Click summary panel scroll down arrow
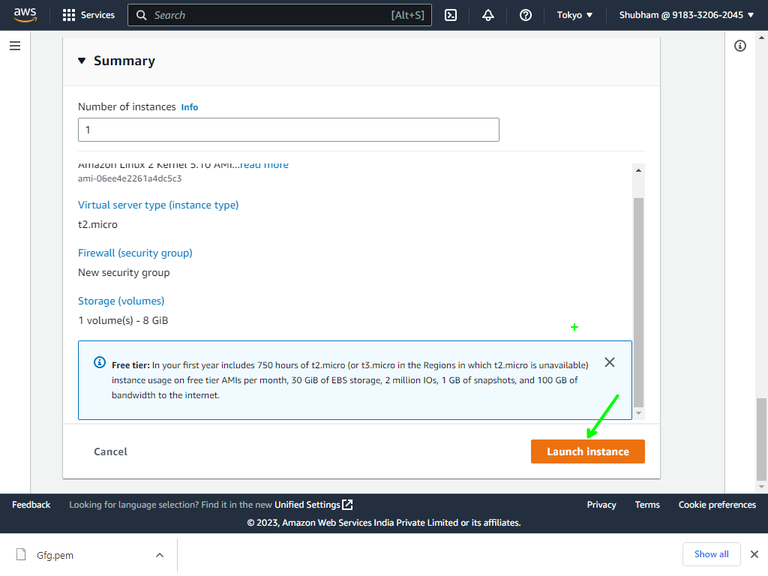768x576 pixels. [638, 414]
